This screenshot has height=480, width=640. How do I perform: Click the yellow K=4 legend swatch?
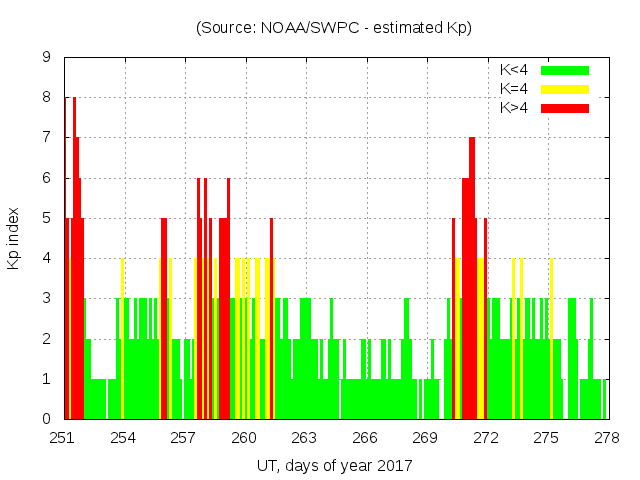[x=565, y=89]
